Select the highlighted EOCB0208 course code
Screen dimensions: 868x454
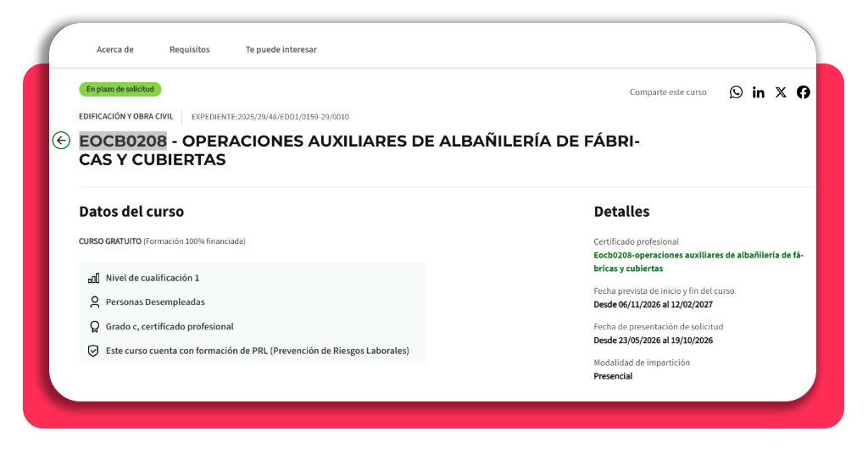pos(123,141)
